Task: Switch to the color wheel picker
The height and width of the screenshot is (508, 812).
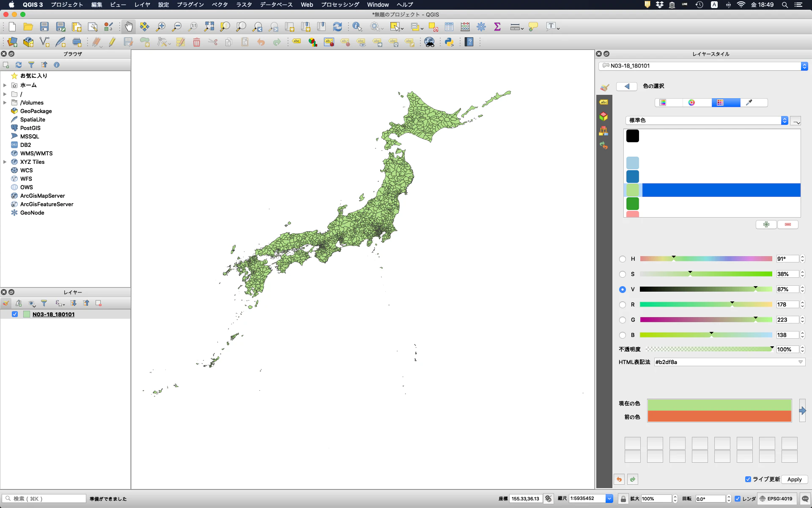Action: point(692,102)
